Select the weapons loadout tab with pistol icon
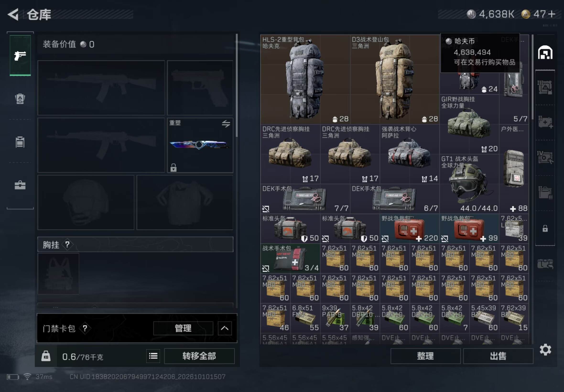The image size is (564, 392). pos(20,55)
